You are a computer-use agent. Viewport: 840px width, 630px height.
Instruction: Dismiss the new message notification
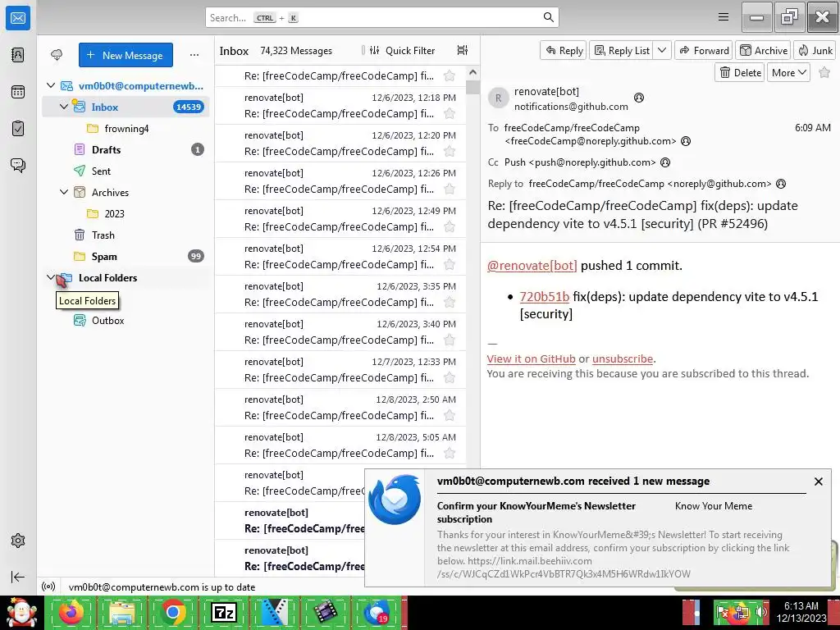[x=818, y=482]
